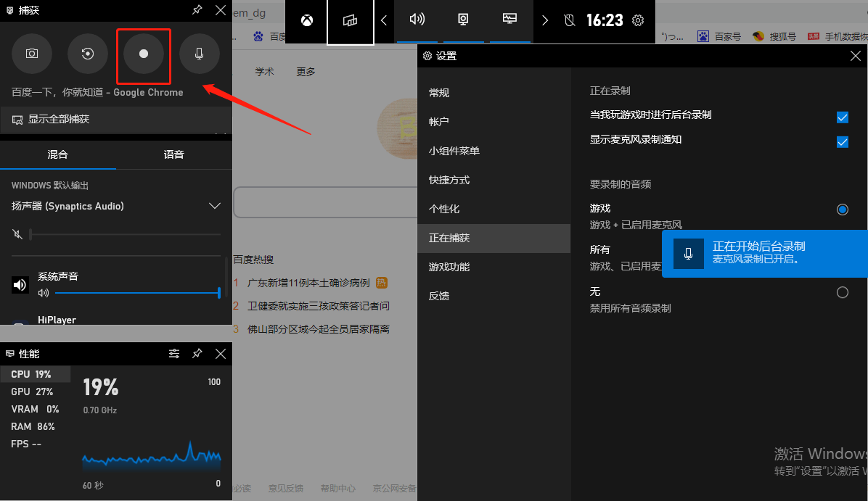The image size is (868, 501).
Task: Uncheck 显示麦克风录制通知
Action: 843,141
